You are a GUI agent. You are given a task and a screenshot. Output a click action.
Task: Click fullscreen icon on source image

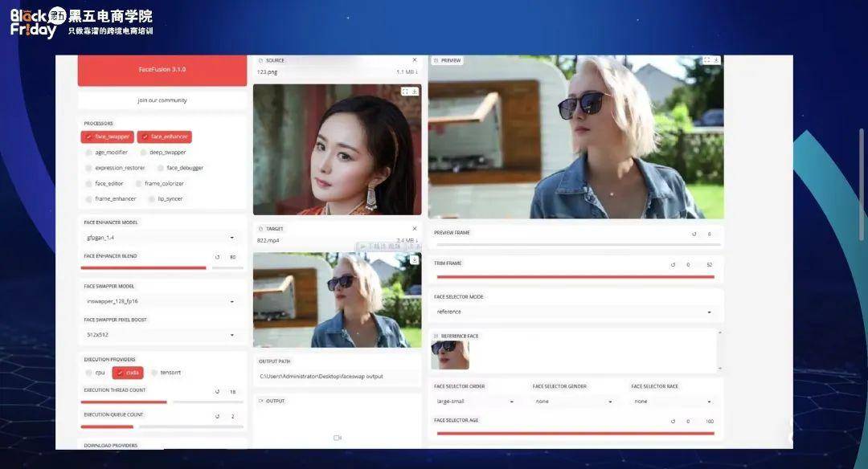pos(405,92)
